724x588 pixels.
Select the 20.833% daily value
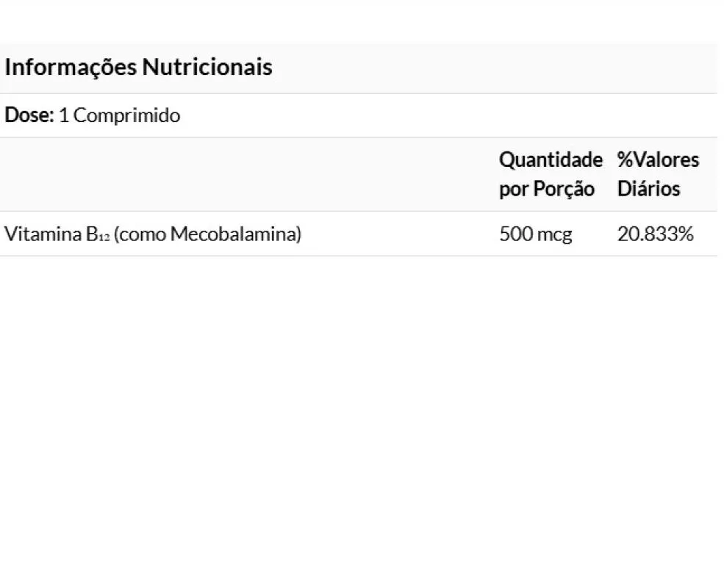click(655, 234)
